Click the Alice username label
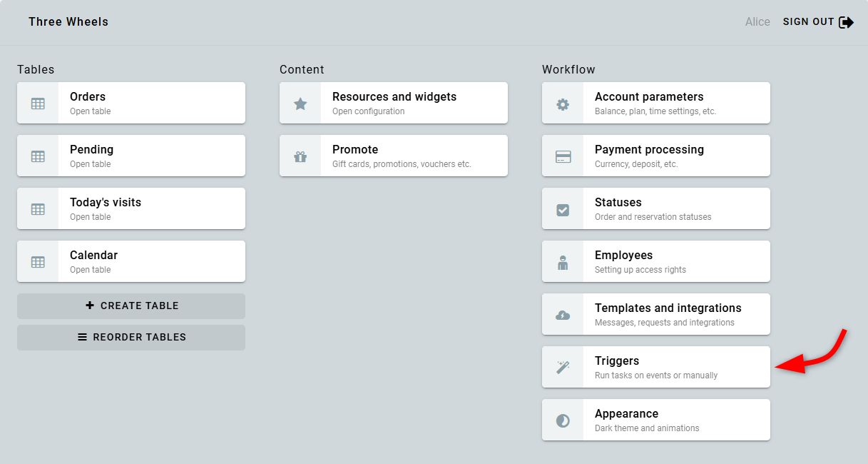Screen dimensions: 868x464 (757, 22)
